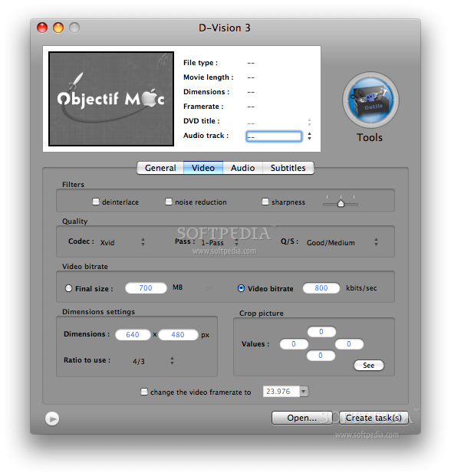Open the Tools toolbox icon
The image size is (451, 476).
pos(370,100)
